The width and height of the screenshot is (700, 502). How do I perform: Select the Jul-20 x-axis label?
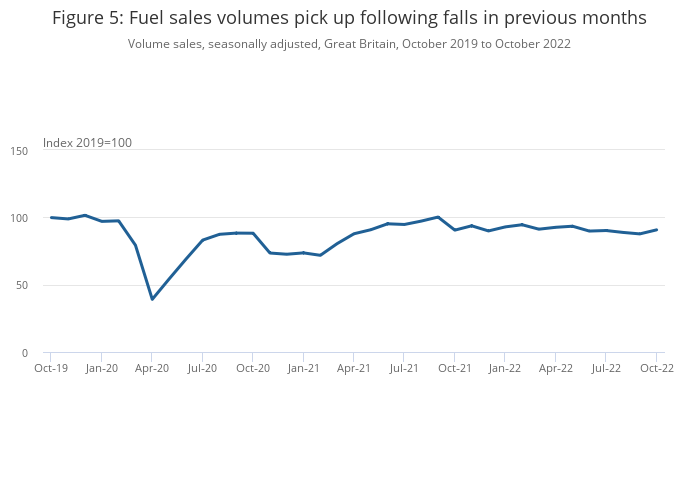[202, 368]
